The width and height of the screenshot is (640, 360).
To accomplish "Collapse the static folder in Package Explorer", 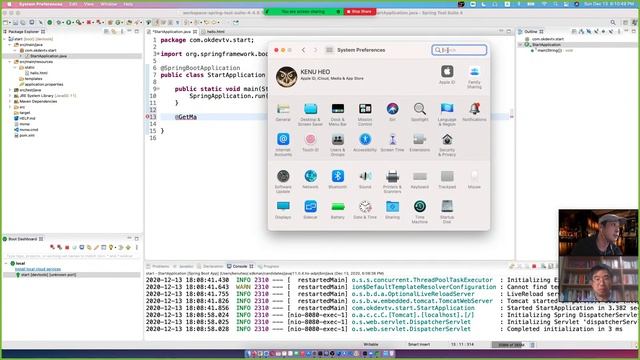I will 16,67.
